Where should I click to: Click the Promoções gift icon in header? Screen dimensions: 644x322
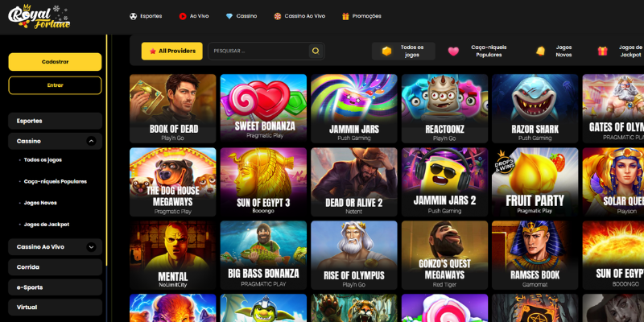[345, 16]
